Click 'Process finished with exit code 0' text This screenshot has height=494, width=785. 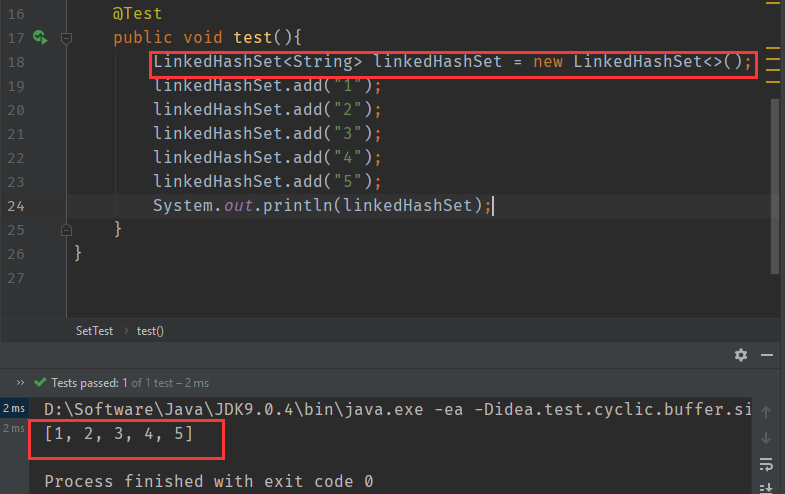click(209, 481)
